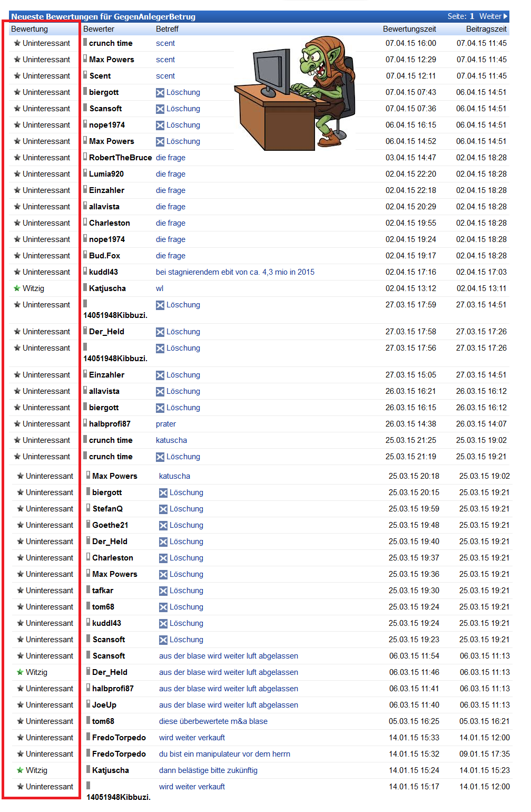Click Löschung X icon in Einzahler 27.03.15 row
The width and height of the screenshot is (531, 812).
[x=160, y=375]
